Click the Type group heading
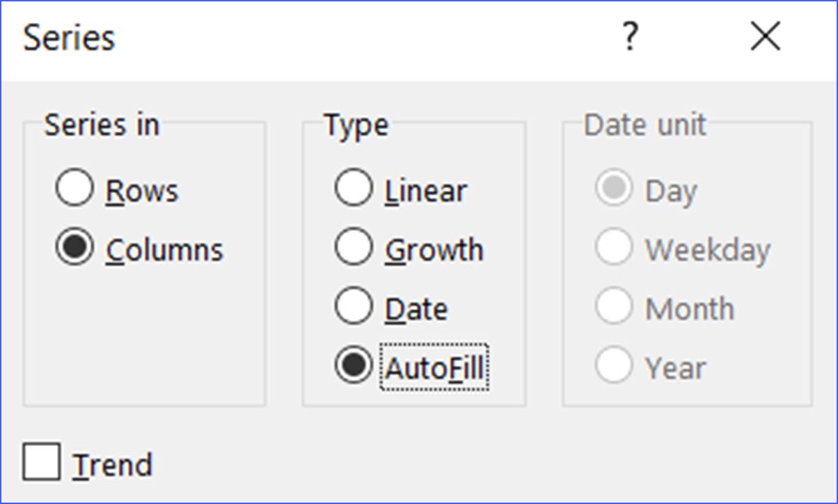Viewport: 838px width, 504px height. click(356, 125)
